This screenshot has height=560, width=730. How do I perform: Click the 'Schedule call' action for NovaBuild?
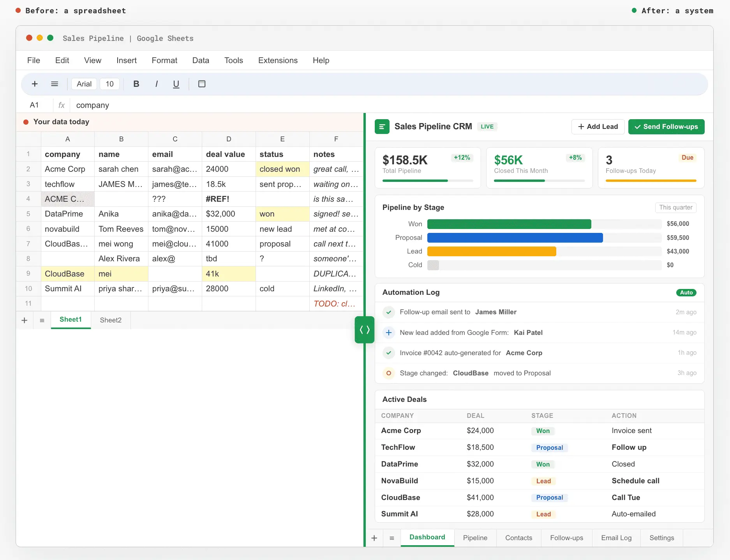click(x=635, y=481)
